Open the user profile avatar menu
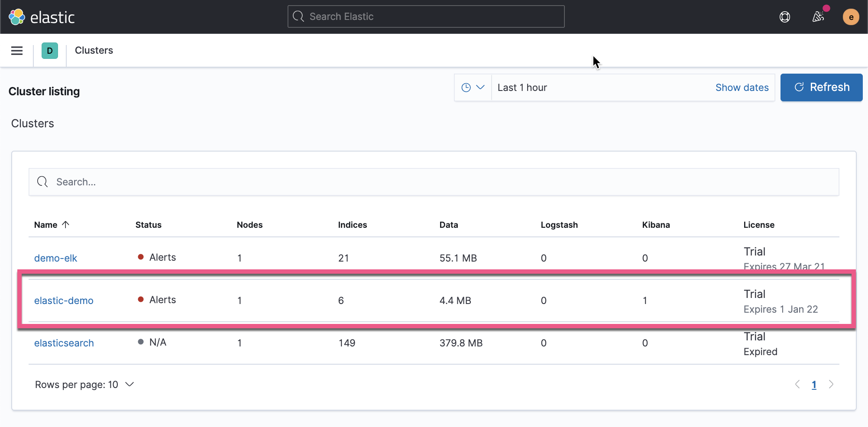 pyautogui.click(x=851, y=17)
